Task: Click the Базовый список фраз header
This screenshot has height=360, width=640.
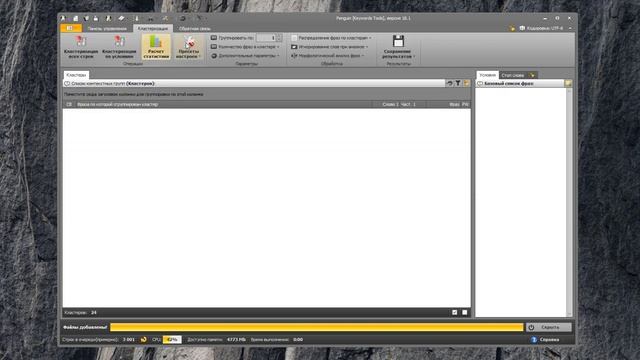Action: tap(520, 83)
